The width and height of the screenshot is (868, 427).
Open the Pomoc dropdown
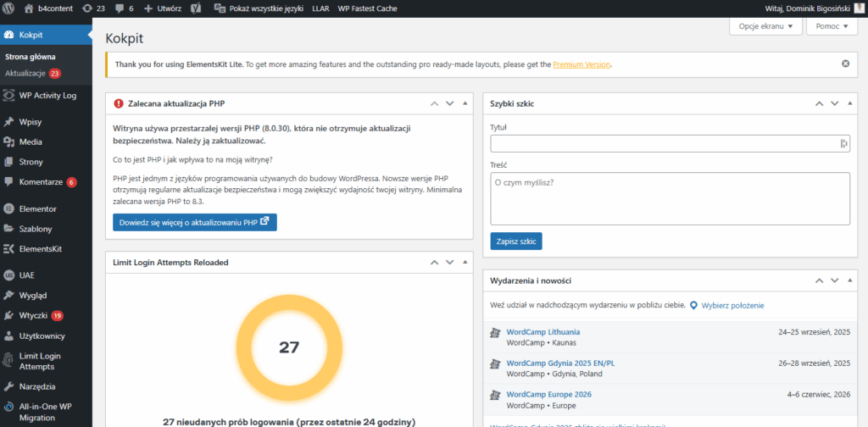click(832, 26)
